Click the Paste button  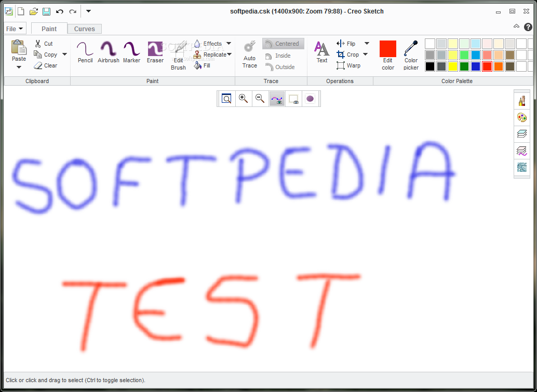[x=19, y=51]
